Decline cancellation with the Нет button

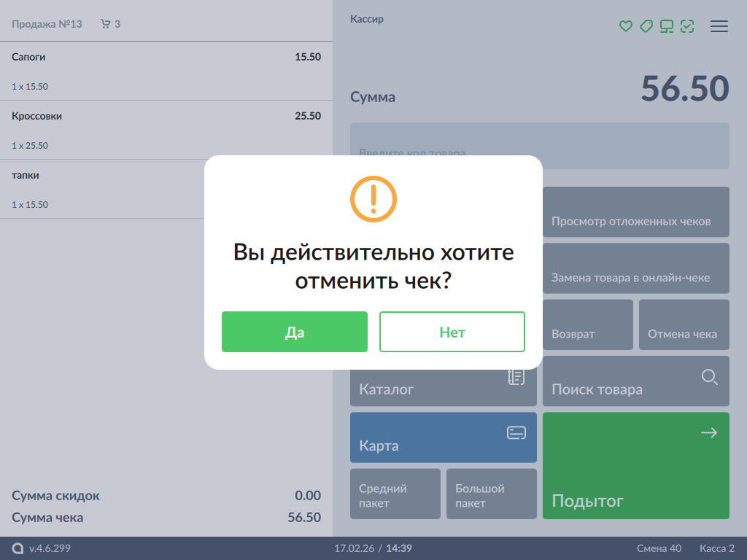click(x=452, y=332)
